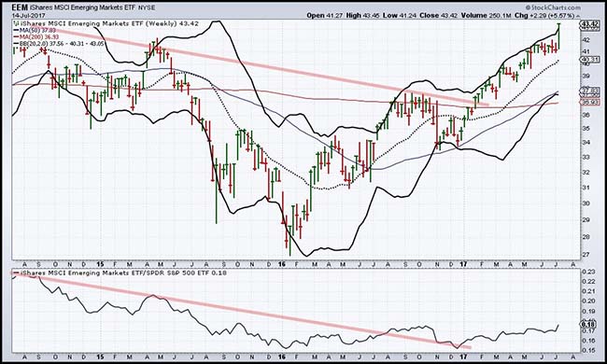Click the MA(200) 36.93 legend entry

[x=36, y=36]
